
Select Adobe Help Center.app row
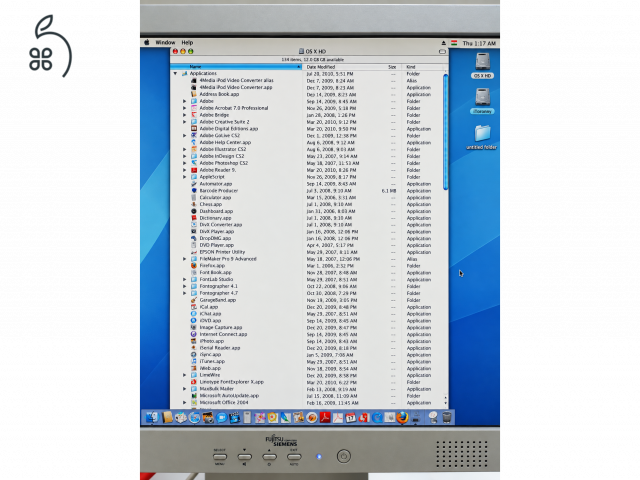[306, 142]
